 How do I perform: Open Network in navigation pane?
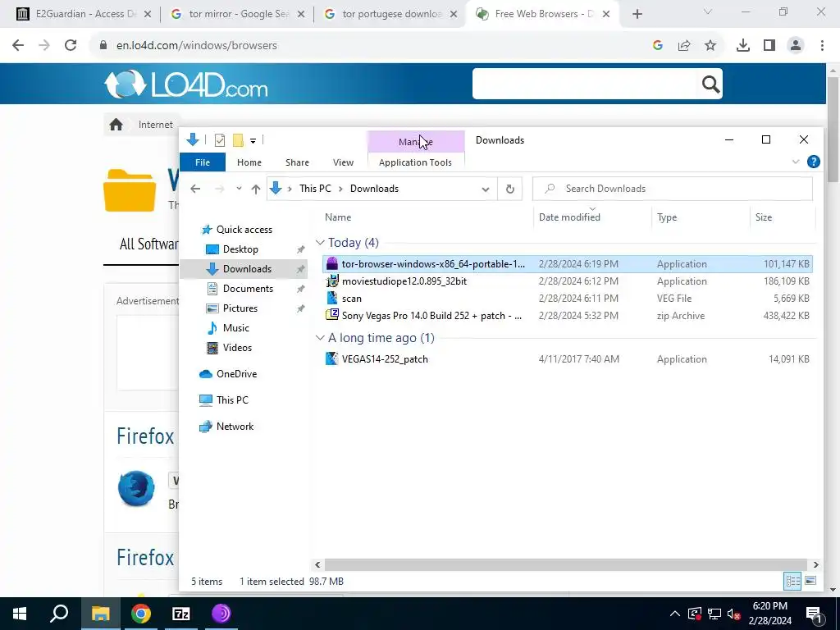235,427
